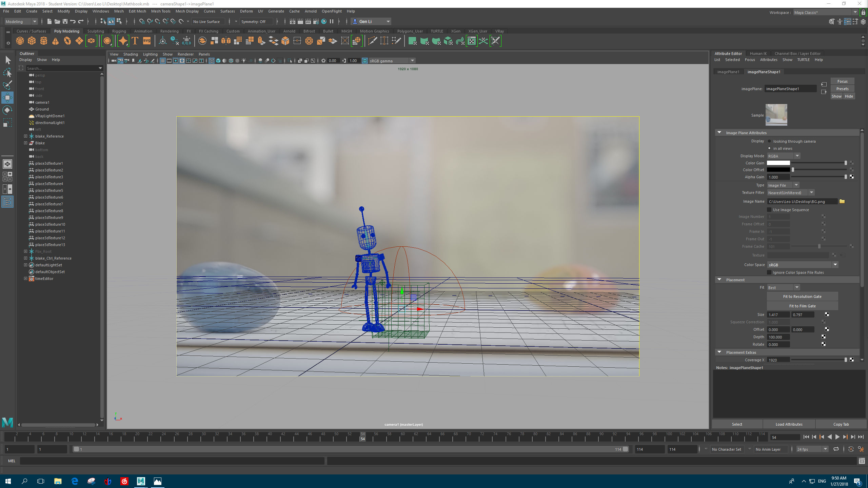This screenshot has height=488, width=868.
Task: Toggle textured display mode in the viewport
Action: 237,61
